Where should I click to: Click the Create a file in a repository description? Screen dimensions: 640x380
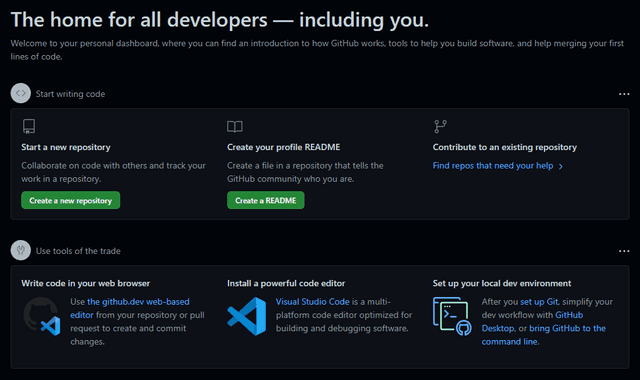tap(305, 172)
